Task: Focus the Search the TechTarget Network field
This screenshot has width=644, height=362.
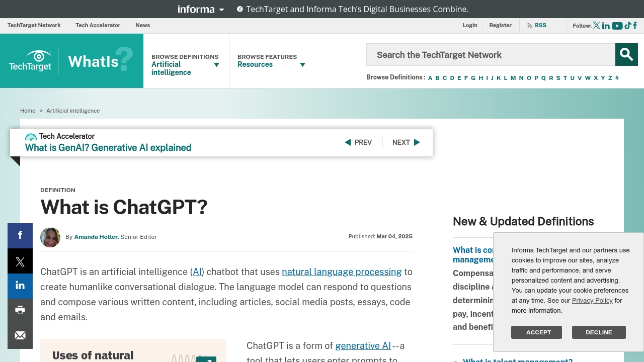Action: coord(491,54)
